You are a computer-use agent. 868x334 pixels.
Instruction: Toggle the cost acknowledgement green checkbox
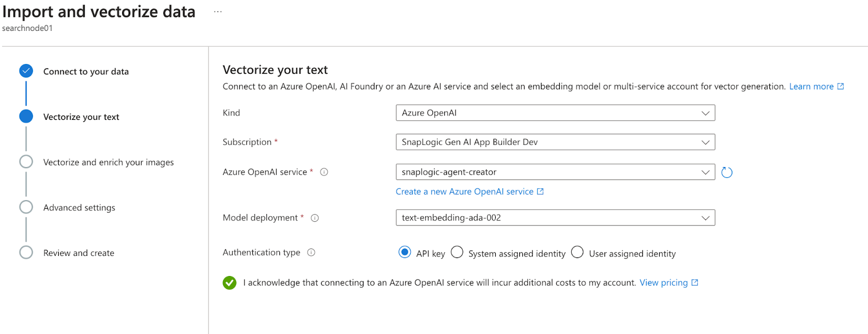[x=229, y=282]
